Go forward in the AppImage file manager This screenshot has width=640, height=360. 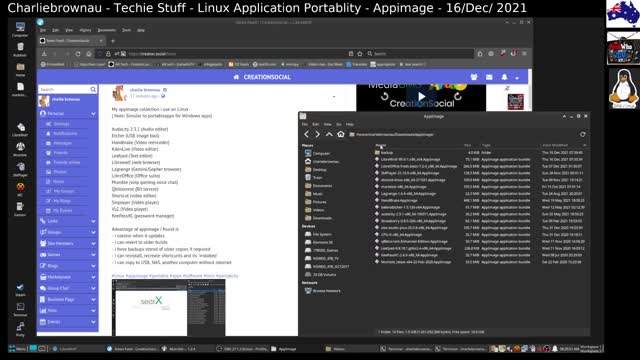(318, 134)
